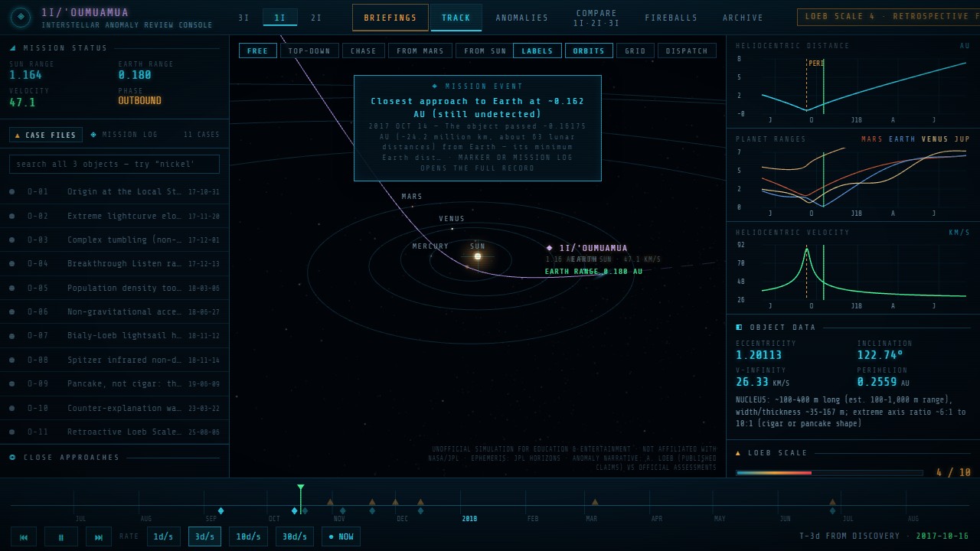This screenshot has width=980, height=551.
Task: Skip back with the rewind button
Action: (23, 536)
